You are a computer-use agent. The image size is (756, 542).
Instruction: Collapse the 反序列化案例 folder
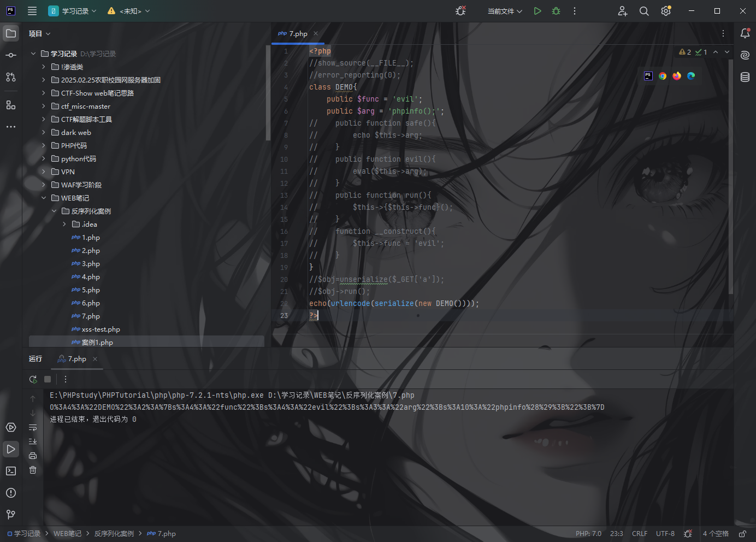pos(54,211)
